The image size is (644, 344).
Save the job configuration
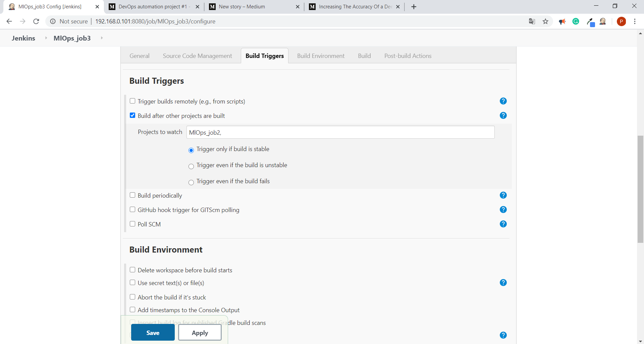pyautogui.click(x=153, y=333)
